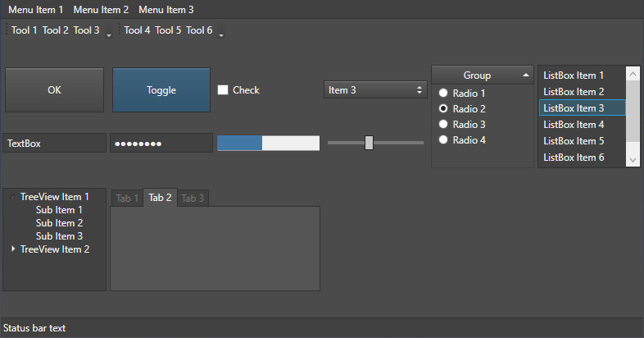The height and width of the screenshot is (338, 644).
Task: Select ListBox Item 2
Action: coord(582,92)
